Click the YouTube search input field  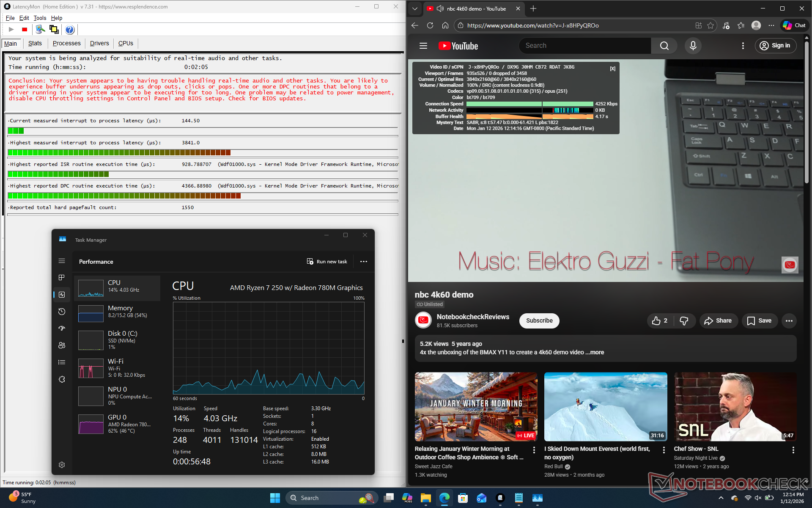pos(584,46)
